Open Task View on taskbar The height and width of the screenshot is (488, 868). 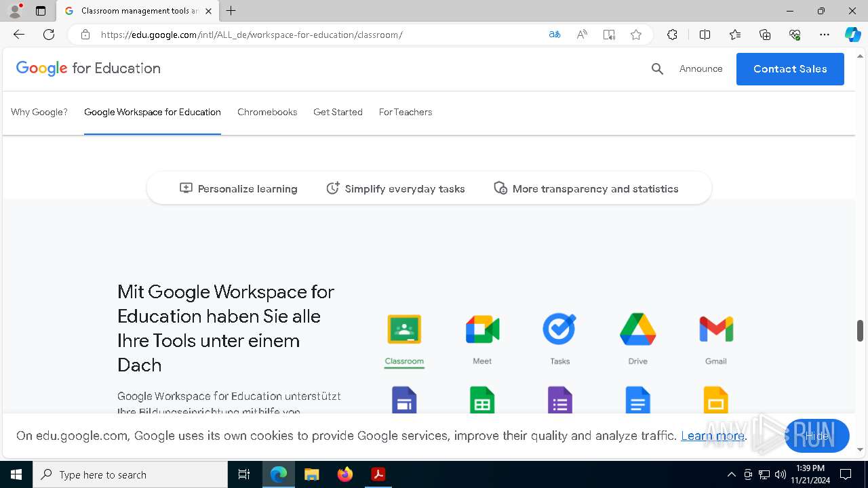[x=244, y=474]
